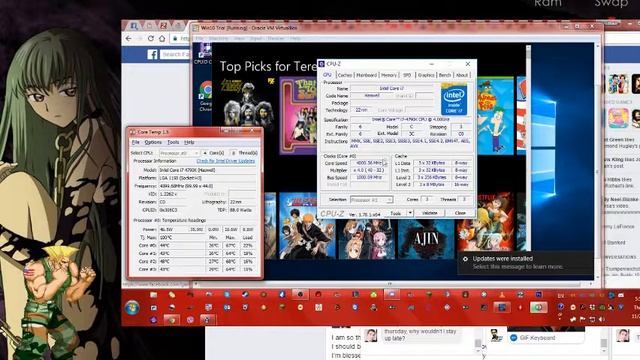Open the Windows Start orb
This screenshot has width=640, height=360.
click(132, 307)
